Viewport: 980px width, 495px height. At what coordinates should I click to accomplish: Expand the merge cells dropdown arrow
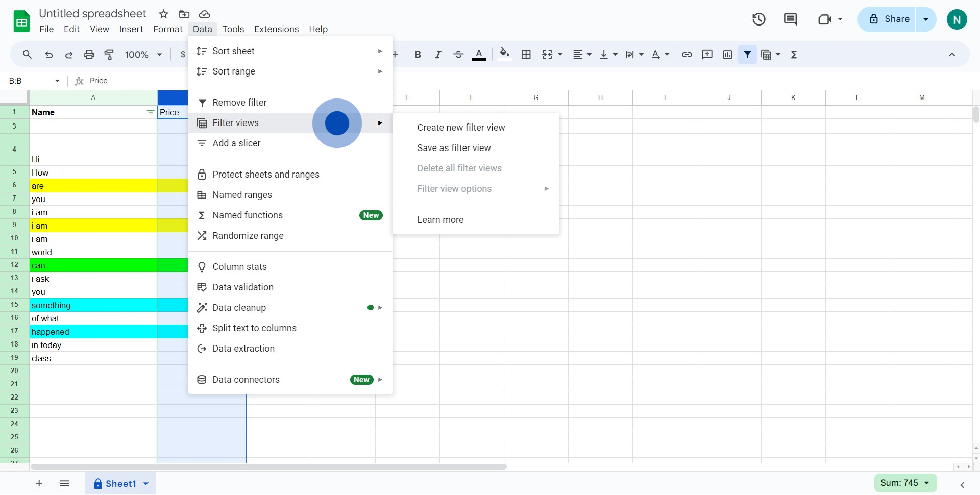click(560, 54)
